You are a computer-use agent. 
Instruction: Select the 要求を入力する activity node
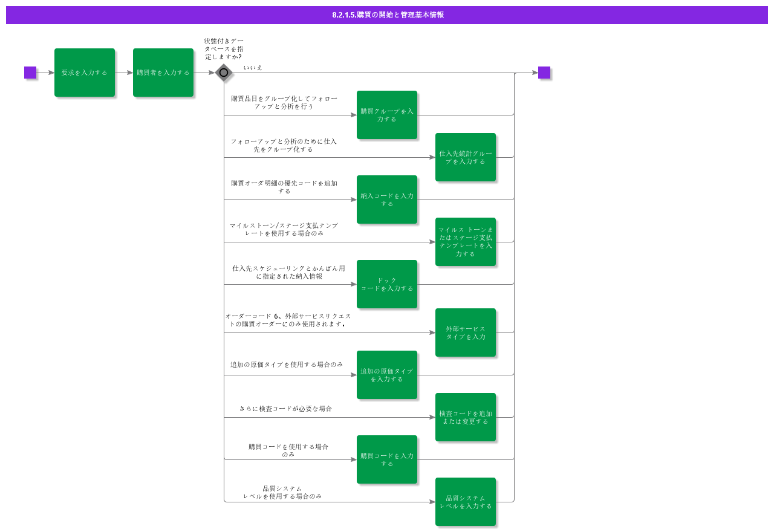(x=85, y=73)
